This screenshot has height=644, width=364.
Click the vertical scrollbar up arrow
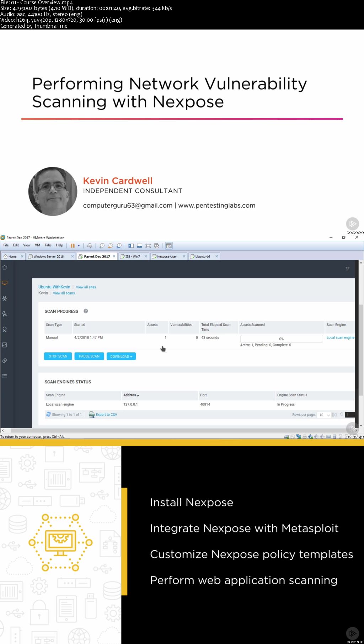(361, 263)
